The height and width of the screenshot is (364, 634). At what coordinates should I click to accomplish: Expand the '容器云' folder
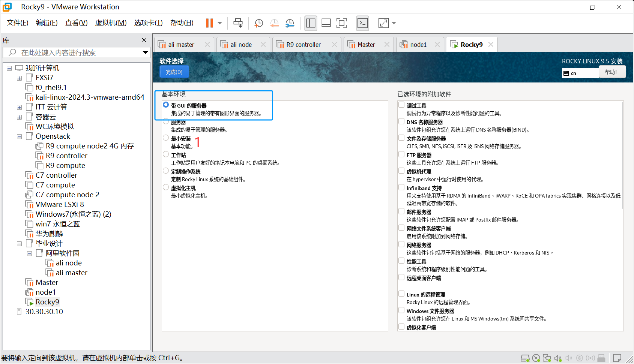pyautogui.click(x=19, y=117)
